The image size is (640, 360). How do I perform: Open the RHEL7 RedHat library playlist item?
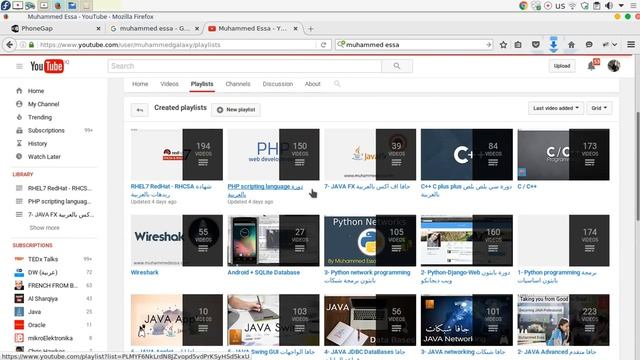[60, 188]
